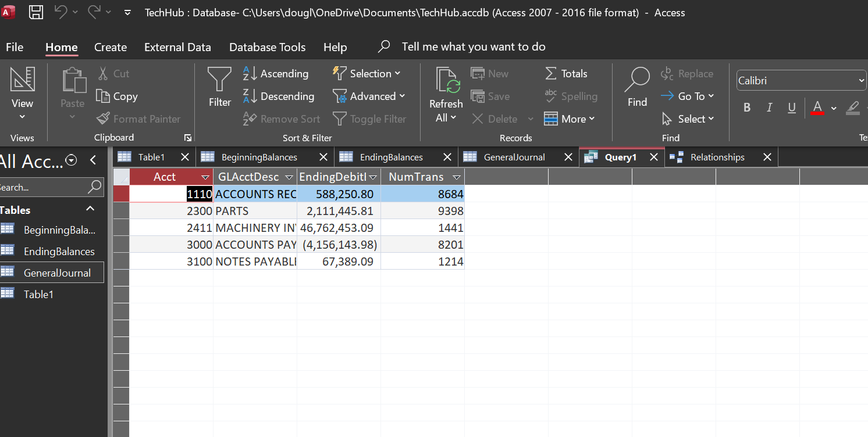Switch to the GeneralJournal document tab
The height and width of the screenshot is (437, 868).
tap(514, 157)
